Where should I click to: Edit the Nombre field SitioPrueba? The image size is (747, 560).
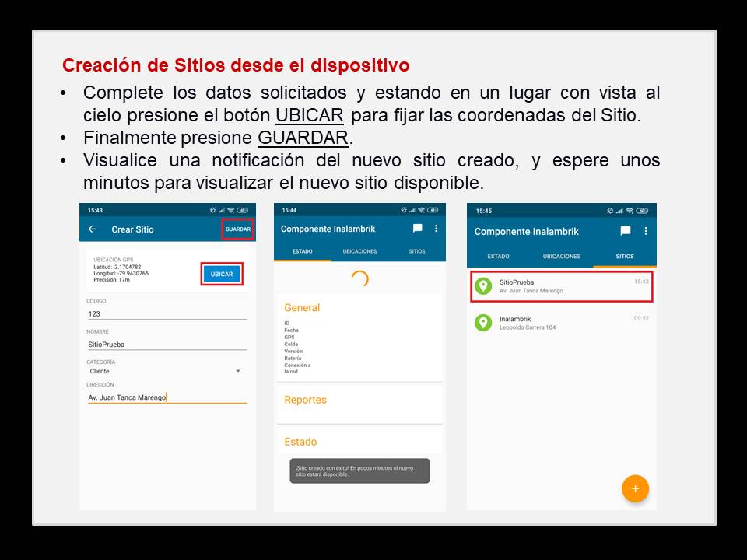[x=167, y=345]
